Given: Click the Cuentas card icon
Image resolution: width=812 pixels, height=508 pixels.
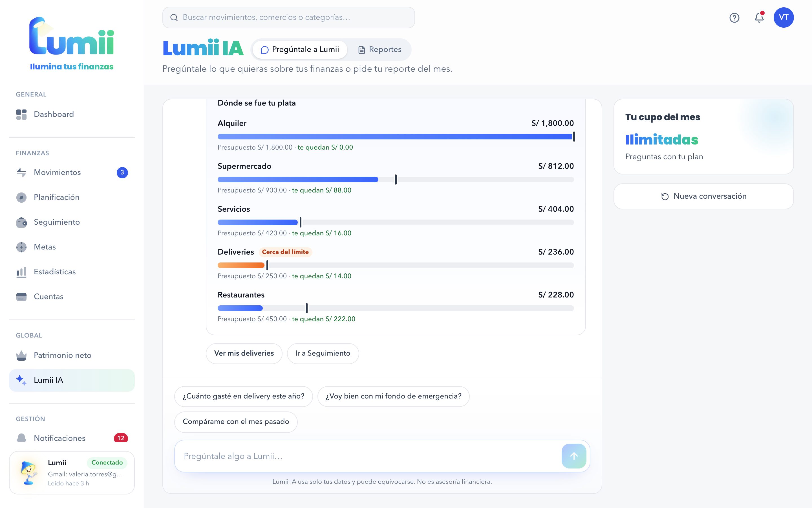Looking at the screenshot, I should 21,297.
